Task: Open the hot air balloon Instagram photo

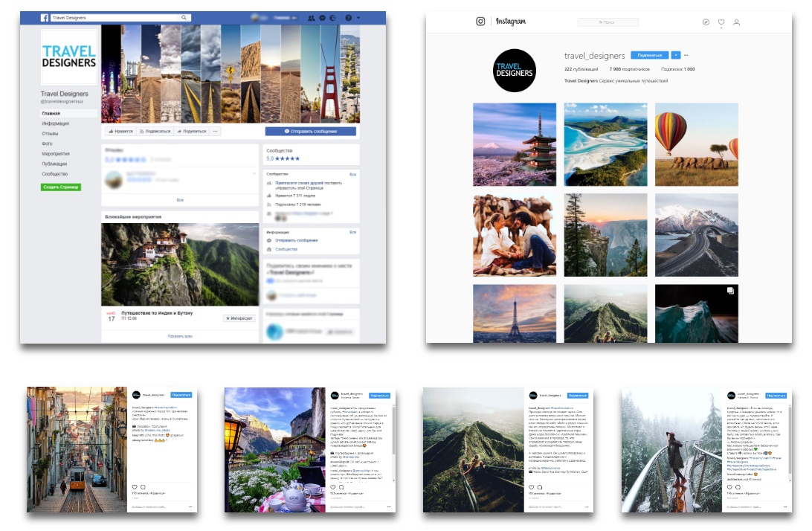Action: point(697,144)
